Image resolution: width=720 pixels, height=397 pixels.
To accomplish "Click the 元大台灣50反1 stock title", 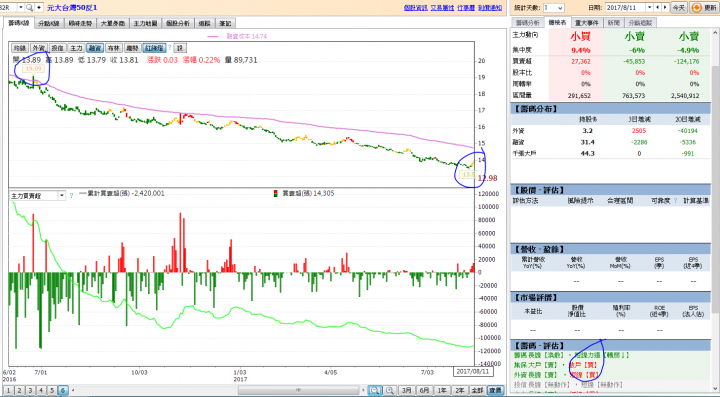I will tap(72, 8).
